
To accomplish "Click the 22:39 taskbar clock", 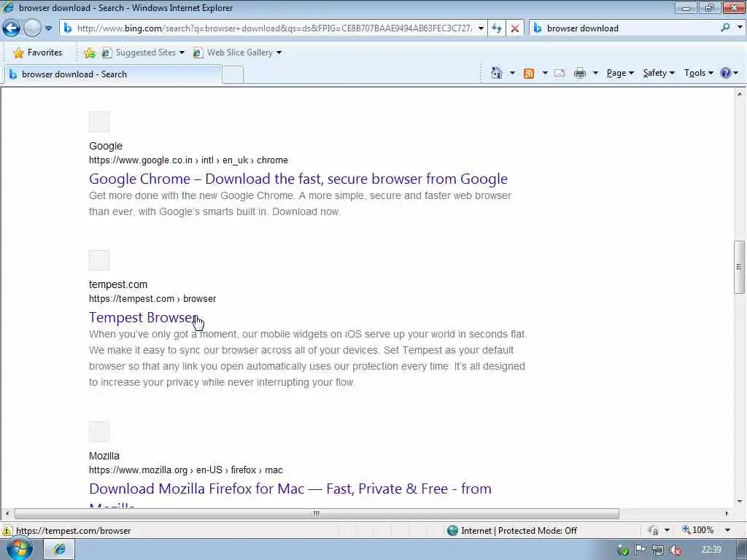I will pos(711,550).
